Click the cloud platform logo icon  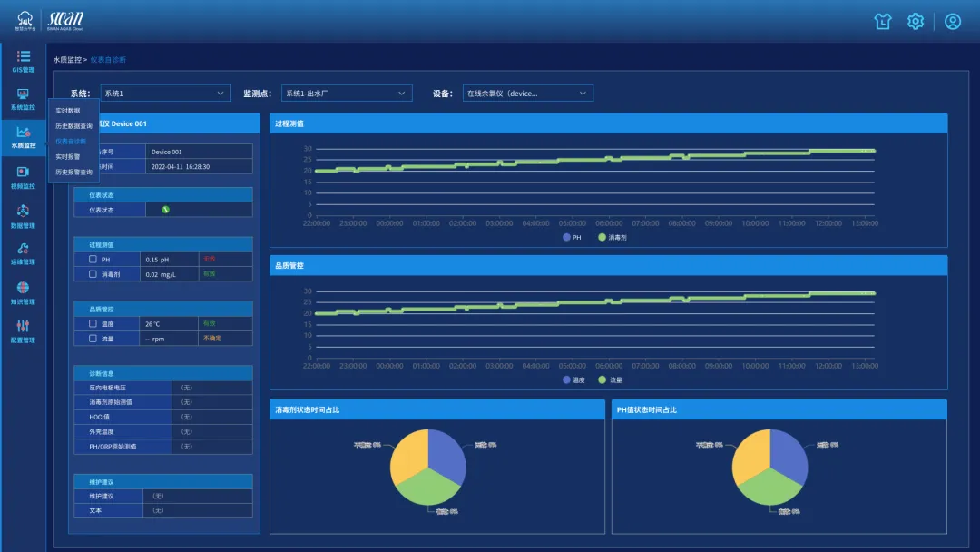point(25,20)
